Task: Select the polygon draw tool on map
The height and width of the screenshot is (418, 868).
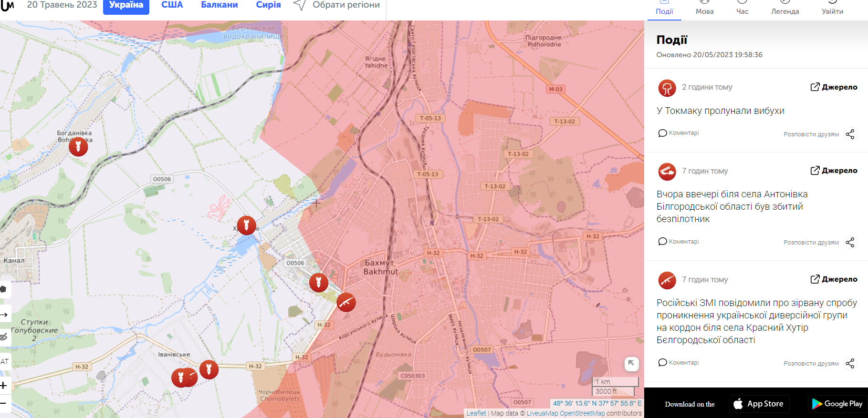Action: point(4,289)
